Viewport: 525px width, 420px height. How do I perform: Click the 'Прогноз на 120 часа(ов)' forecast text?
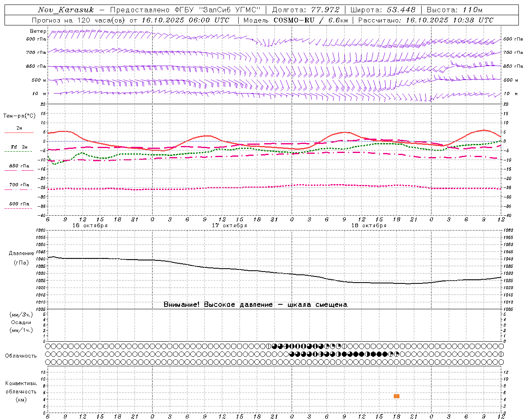[x=80, y=20]
